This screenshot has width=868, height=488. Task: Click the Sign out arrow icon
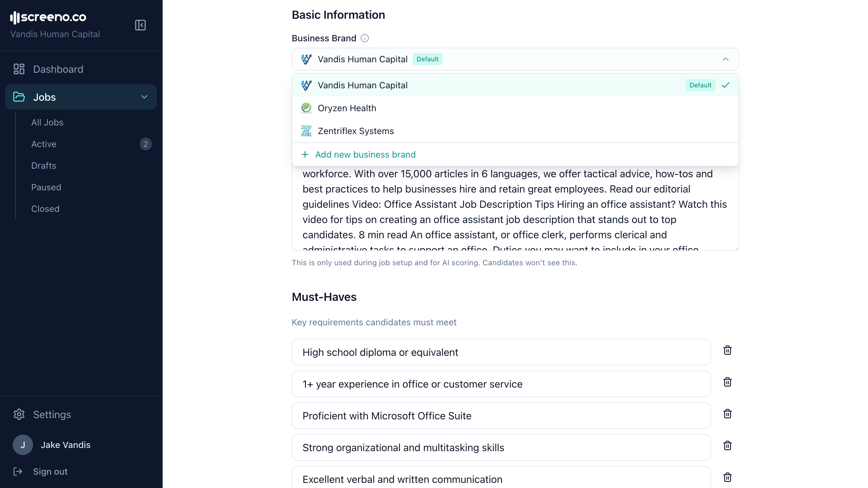click(18, 471)
